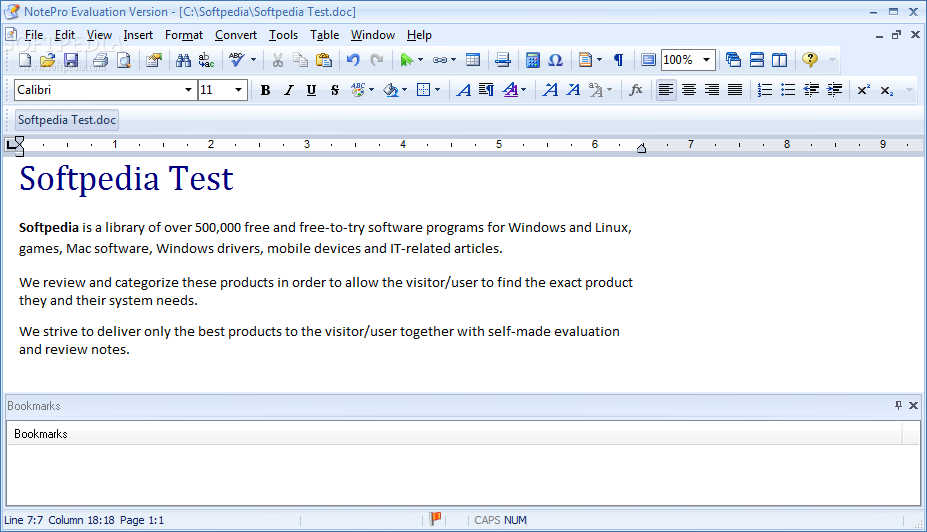The height and width of the screenshot is (532, 927).
Task: Set justified alignment
Action: 735,90
